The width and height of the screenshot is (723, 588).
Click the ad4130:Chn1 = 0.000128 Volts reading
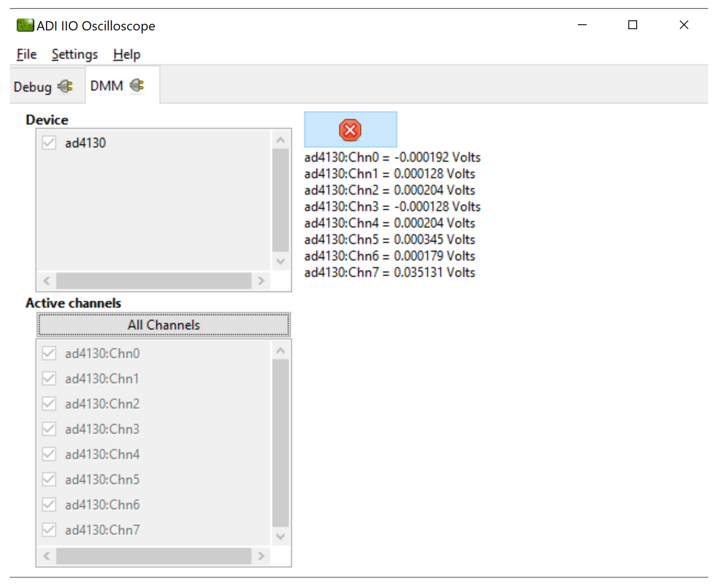tap(389, 174)
